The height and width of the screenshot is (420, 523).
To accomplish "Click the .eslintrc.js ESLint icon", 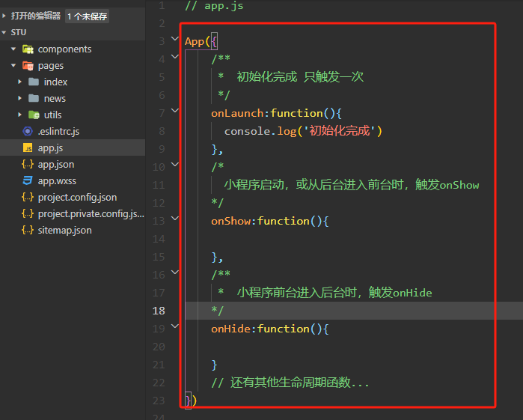I will (x=28, y=131).
